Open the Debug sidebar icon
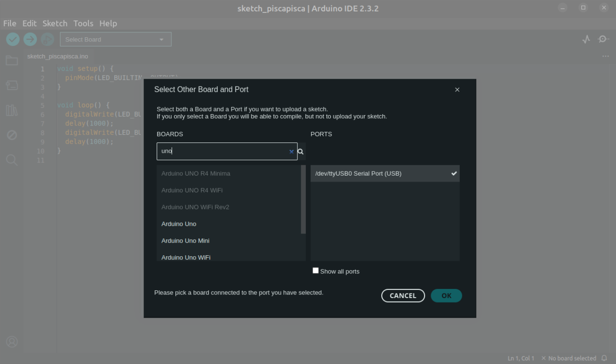The height and width of the screenshot is (364, 616). click(12, 135)
